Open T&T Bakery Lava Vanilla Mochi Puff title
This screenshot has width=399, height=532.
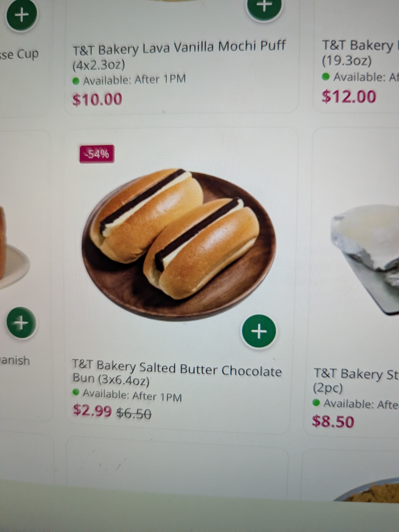coord(179,56)
